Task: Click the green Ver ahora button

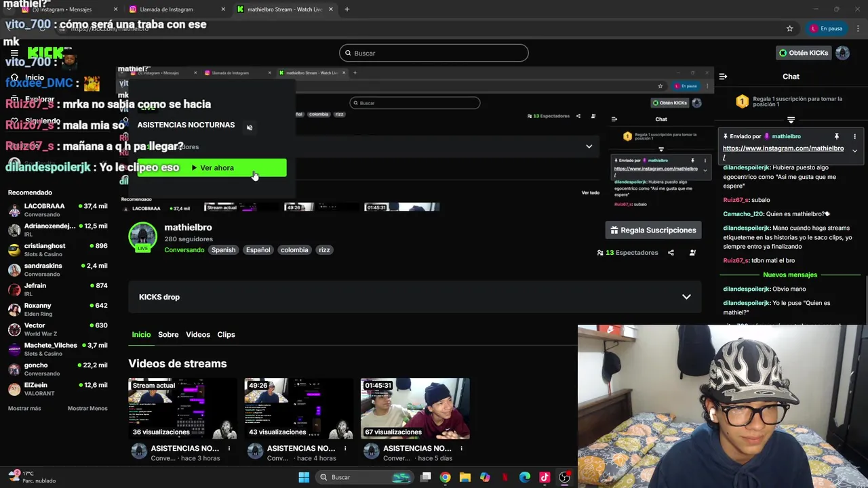Action: 212,168
